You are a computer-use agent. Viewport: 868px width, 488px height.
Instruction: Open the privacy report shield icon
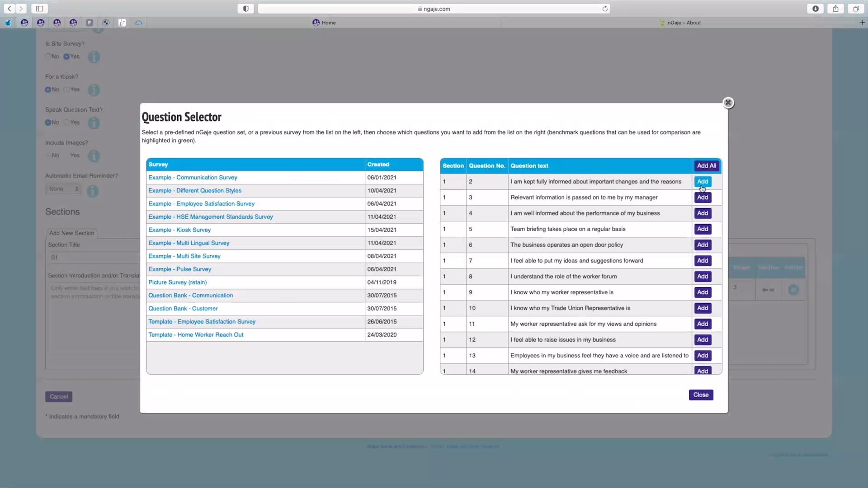246,9
